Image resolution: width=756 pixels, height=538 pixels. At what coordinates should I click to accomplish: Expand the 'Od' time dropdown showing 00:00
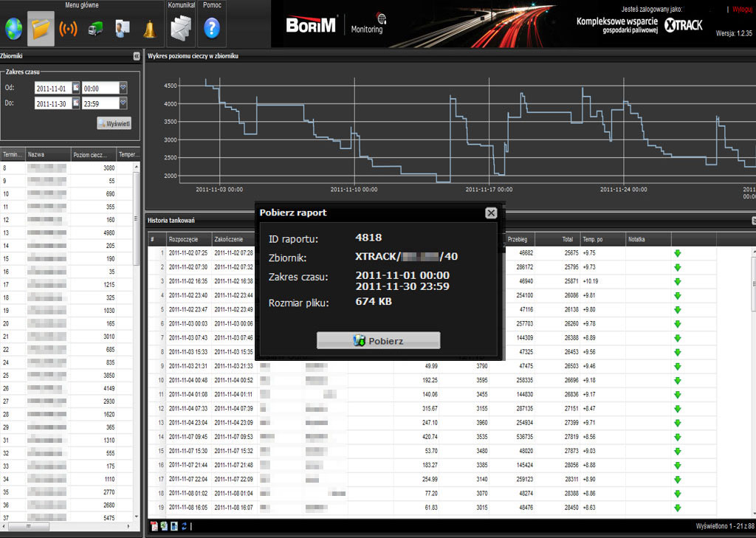[x=123, y=88]
